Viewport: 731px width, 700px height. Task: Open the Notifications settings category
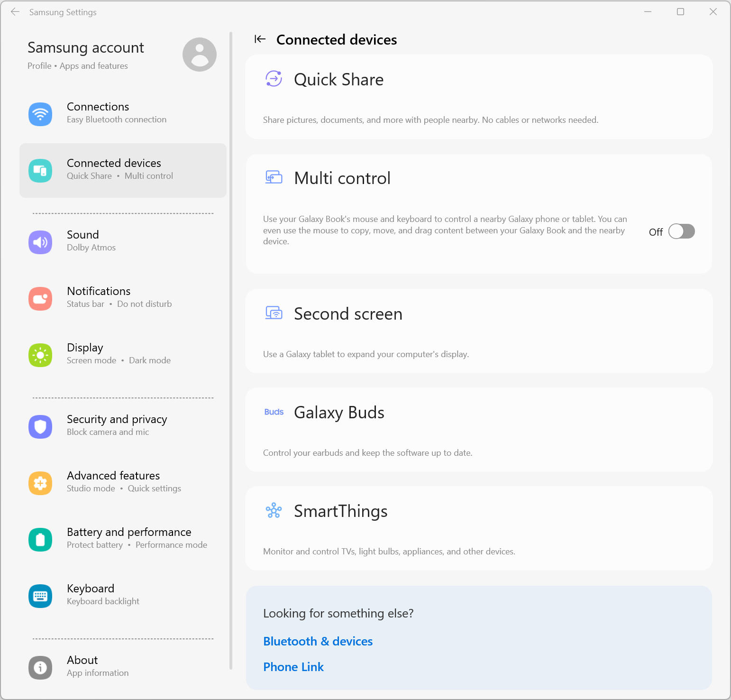(x=123, y=299)
